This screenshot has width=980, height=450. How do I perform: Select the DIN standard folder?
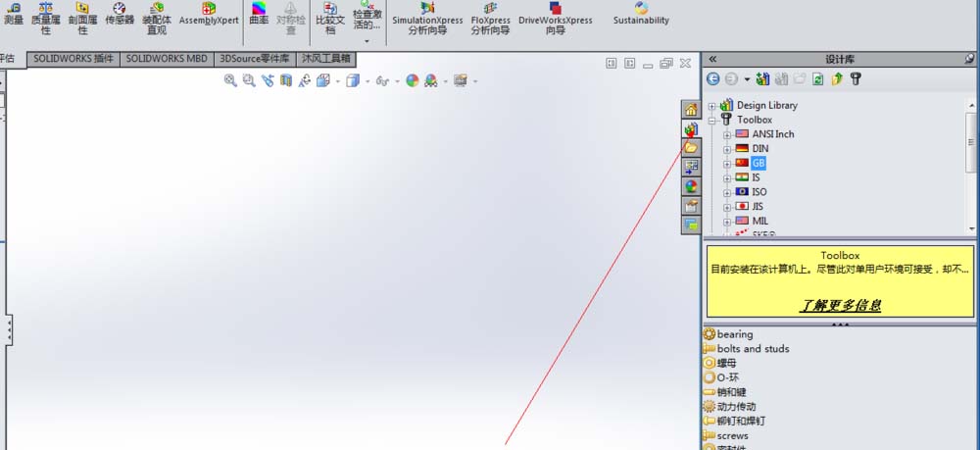click(760, 149)
